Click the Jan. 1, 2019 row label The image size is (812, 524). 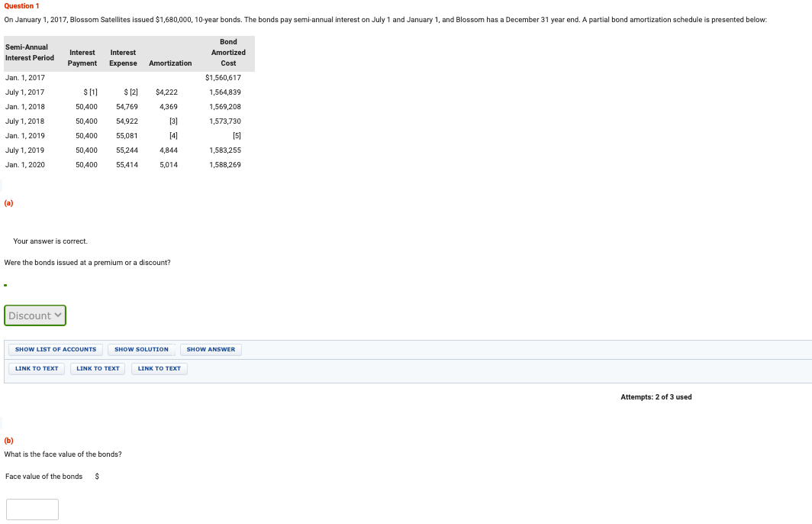point(25,136)
